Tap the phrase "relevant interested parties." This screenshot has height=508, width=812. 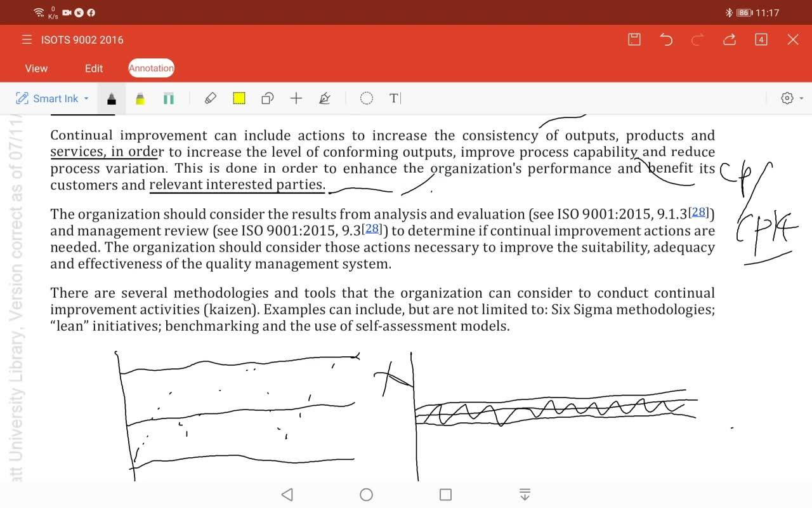237,185
